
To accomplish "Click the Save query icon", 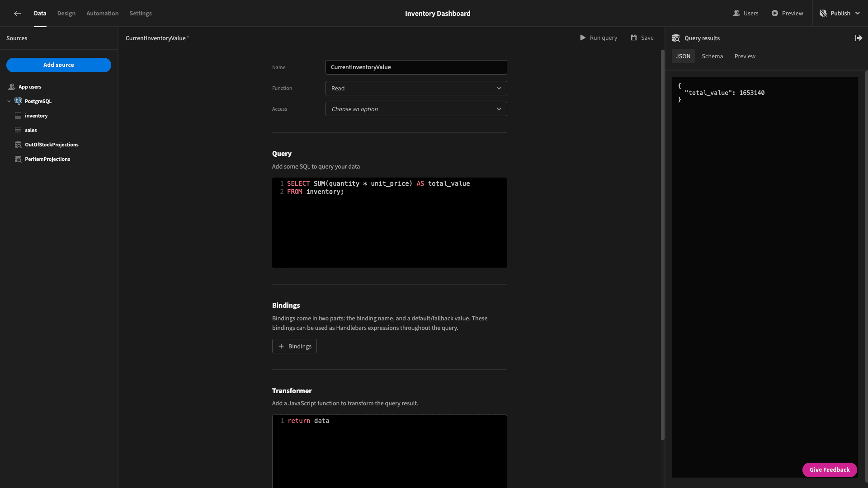I will (634, 38).
